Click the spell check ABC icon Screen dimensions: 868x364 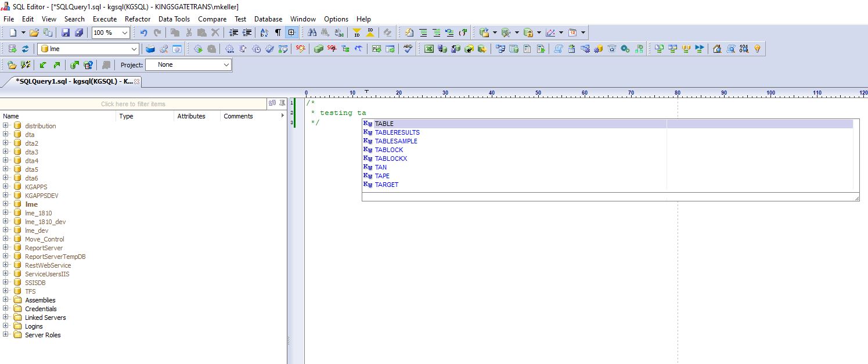(x=408, y=49)
